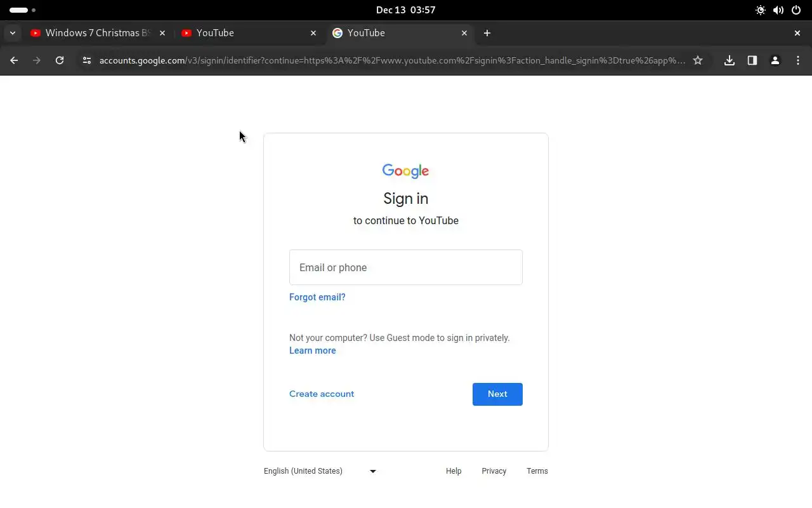This screenshot has width=812, height=508.
Task: Open the browser profile icon
Action: [775, 60]
